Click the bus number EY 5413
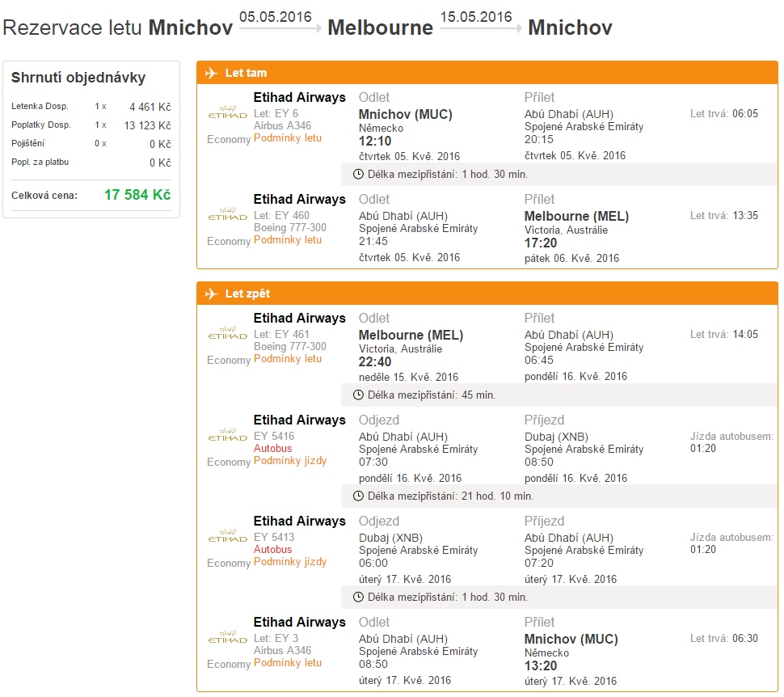Image resolution: width=784 pixels, height=697 pixels. [x=274, y=538]
